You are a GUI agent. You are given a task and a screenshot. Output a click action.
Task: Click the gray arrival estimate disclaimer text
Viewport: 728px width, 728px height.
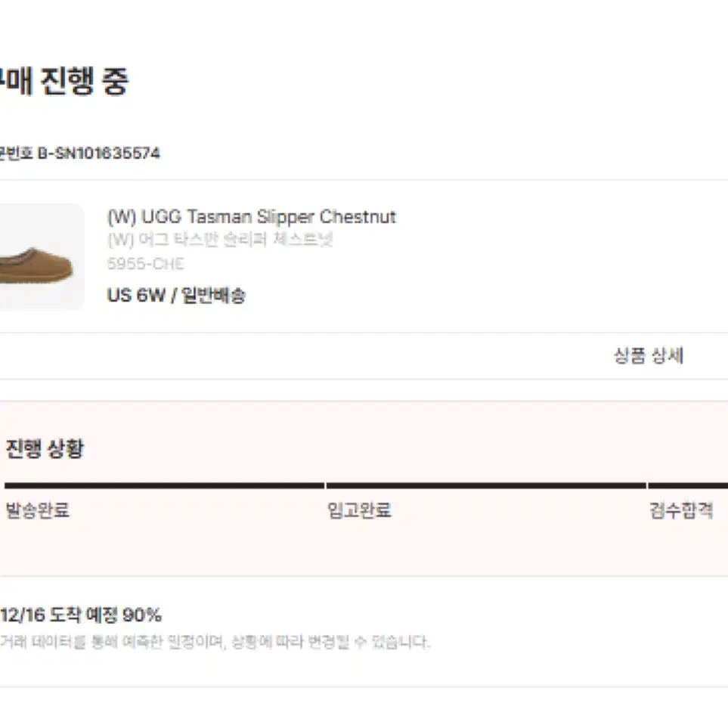pos(215,643)
